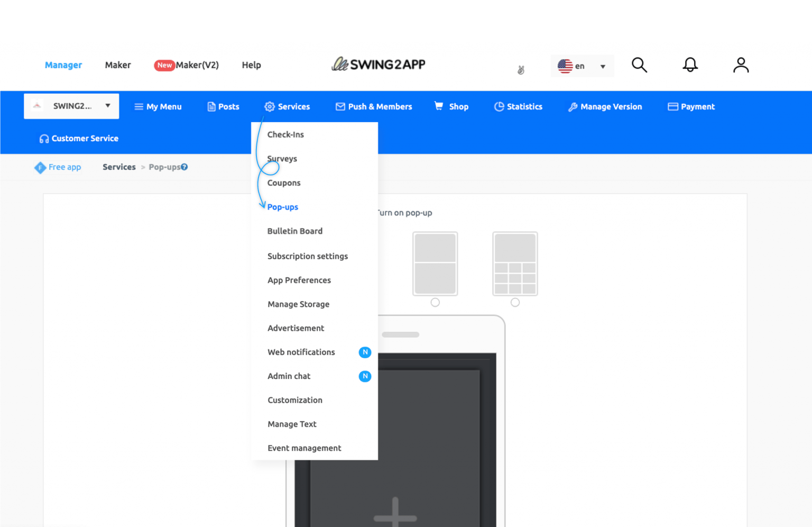
Task: Click the Swing2App logo
Action: (379, 64)
